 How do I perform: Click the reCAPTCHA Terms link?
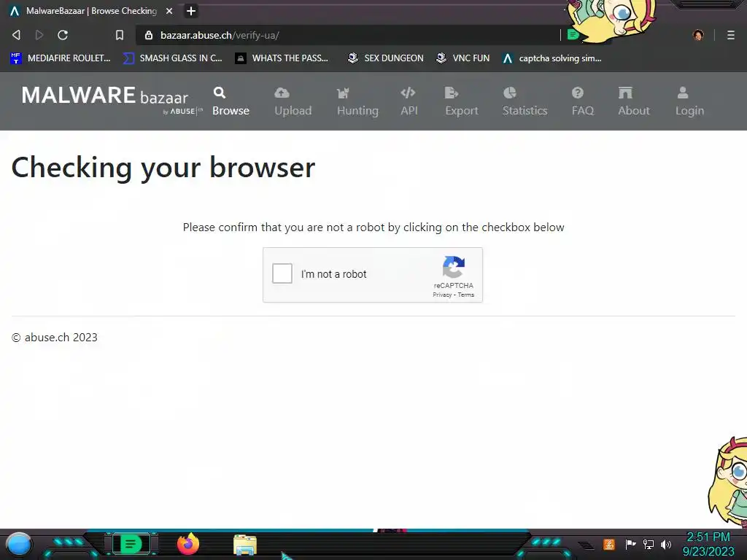tap(466, 295)
